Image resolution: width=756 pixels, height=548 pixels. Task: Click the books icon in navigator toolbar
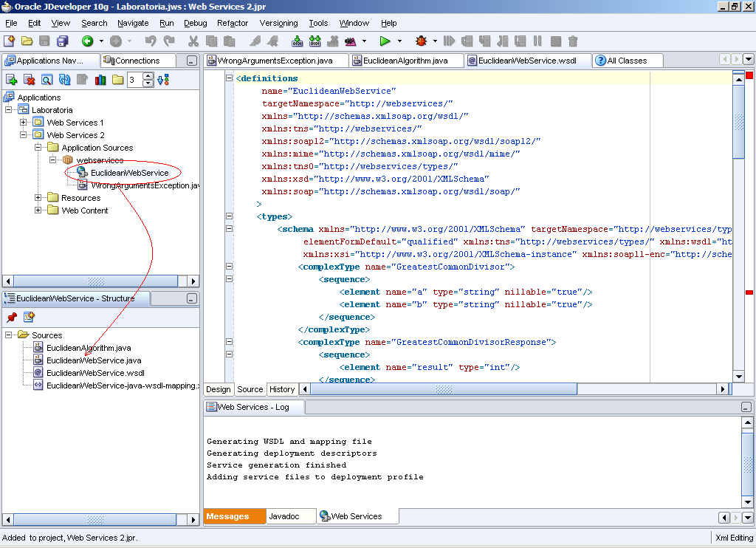[100, 80]
